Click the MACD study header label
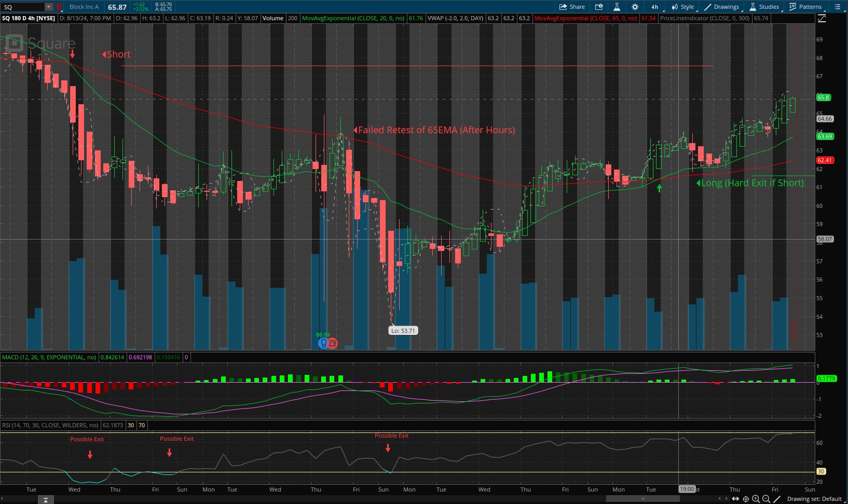 pyautogui.click(x=49, y=357)
